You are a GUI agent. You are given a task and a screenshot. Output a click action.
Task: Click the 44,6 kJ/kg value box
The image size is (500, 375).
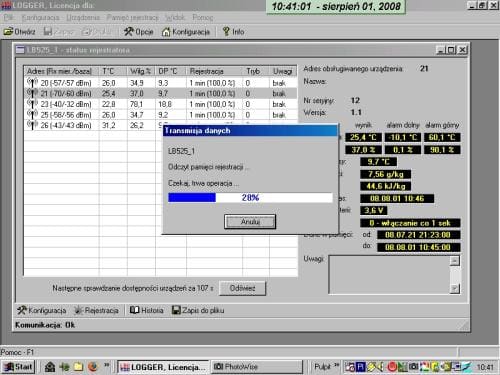click(386, 186)
